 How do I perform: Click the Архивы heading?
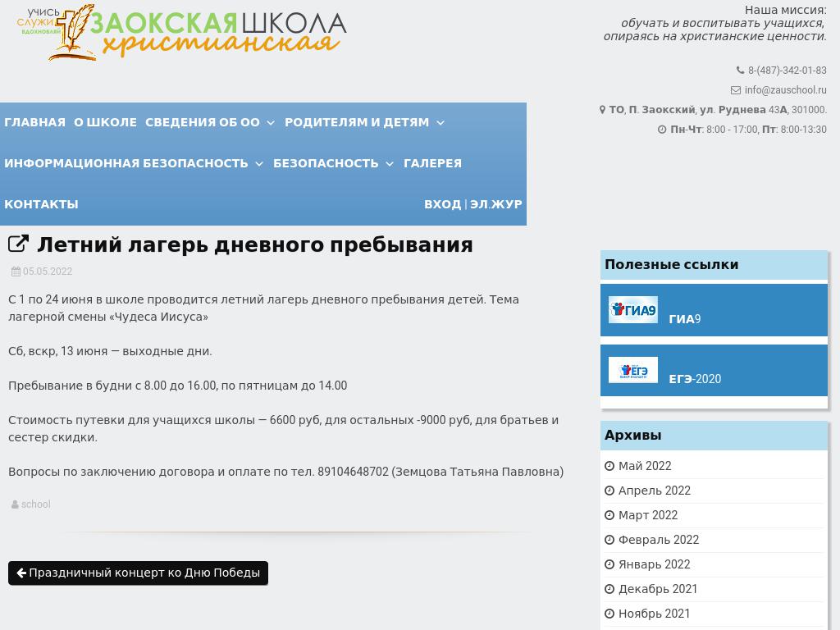click(633, 435)
